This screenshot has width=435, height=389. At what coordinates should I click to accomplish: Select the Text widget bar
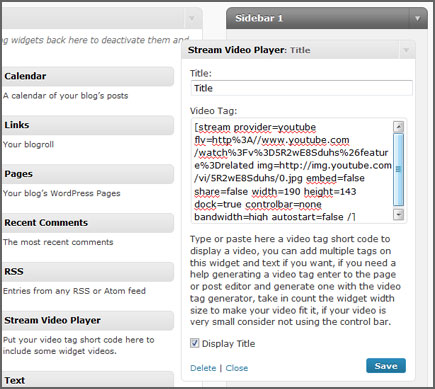pyautogui.click(x=88, y=380)
